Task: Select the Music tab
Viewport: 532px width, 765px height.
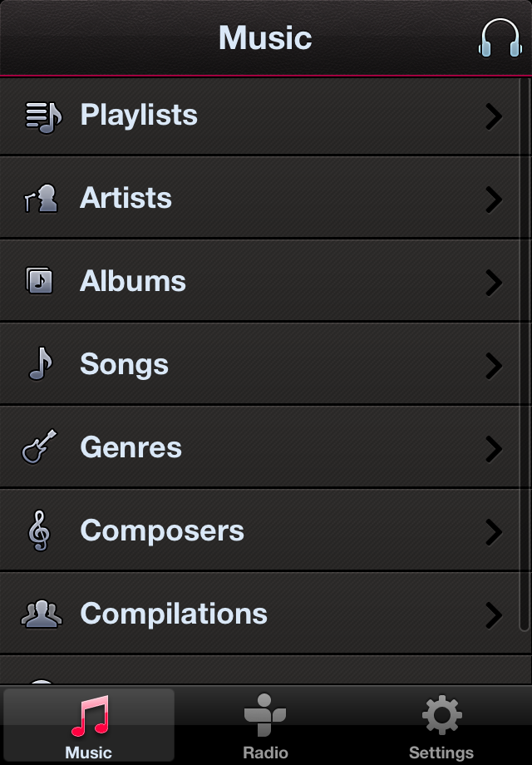Action: coord(88,726)
